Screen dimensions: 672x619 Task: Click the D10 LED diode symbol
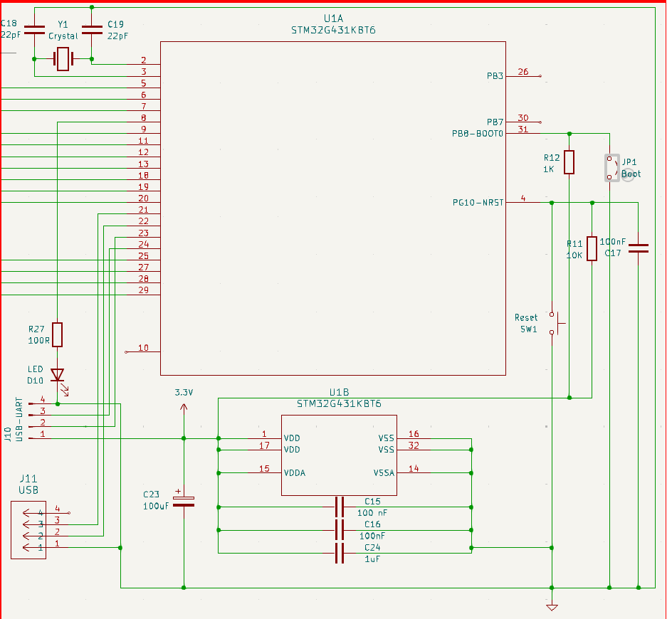click(59, 379)
